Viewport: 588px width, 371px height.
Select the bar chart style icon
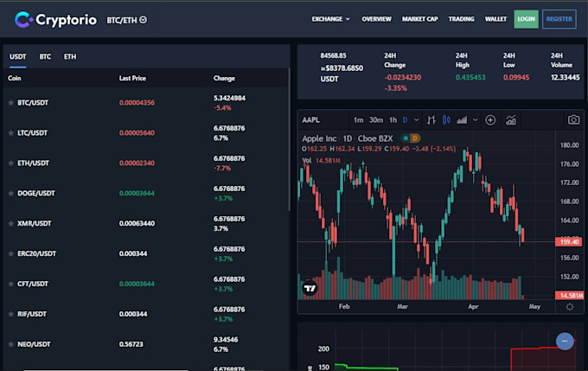pyautogui.click(x=431, y=120)
